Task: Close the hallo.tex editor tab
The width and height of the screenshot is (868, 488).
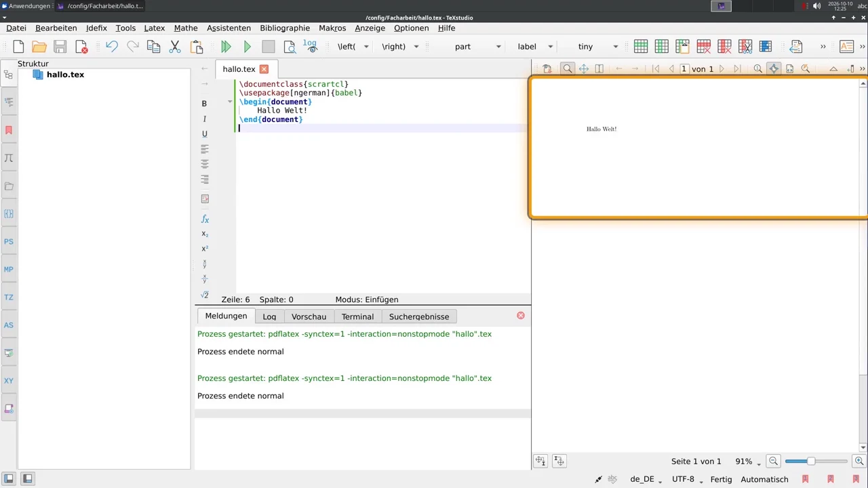Action: [x=264, y=69]
